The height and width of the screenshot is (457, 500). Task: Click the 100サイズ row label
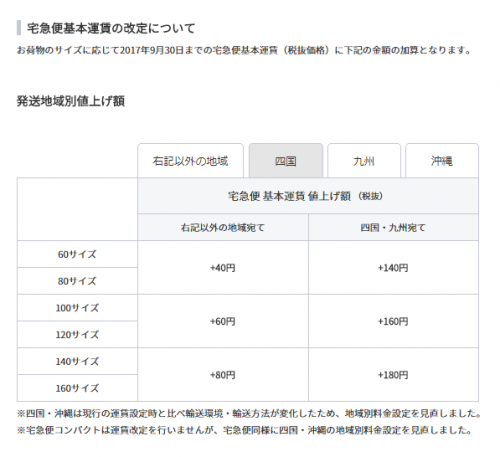[77, 308]
